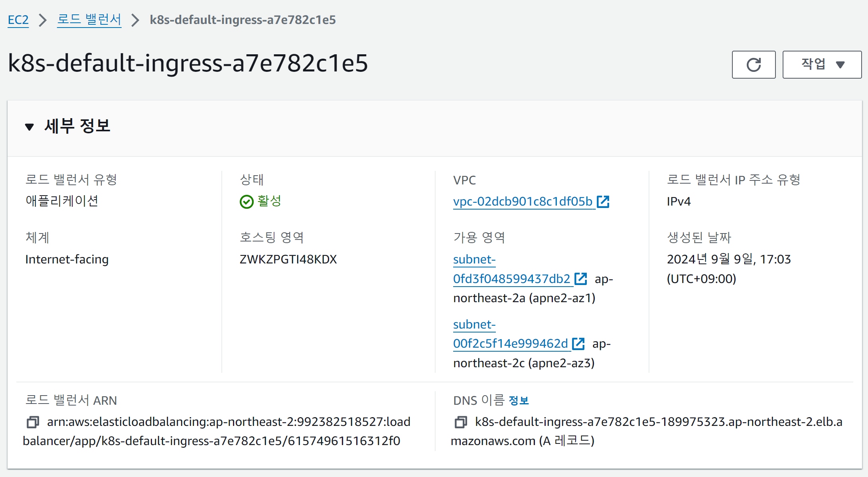Viewport: 868px width, 477px height.
Task: Click the 정보 link beside DNS 이름
Action: pyautogui.click(x=519, y=400)
